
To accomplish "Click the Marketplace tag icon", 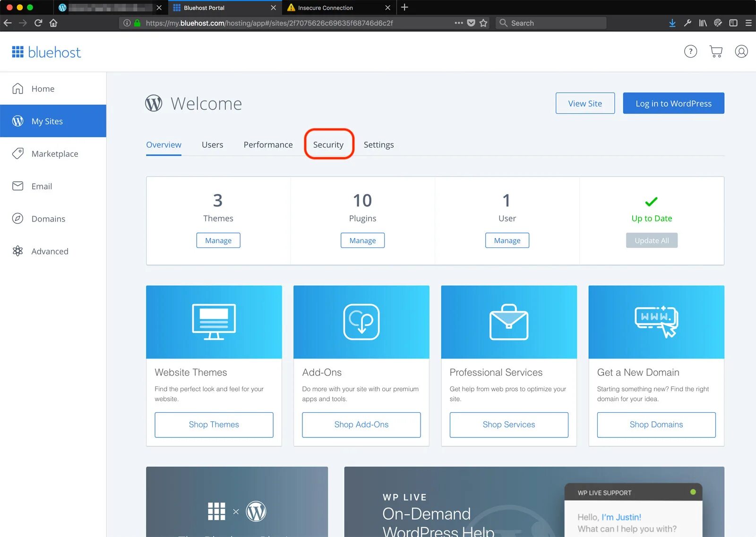I will [17, 153].
